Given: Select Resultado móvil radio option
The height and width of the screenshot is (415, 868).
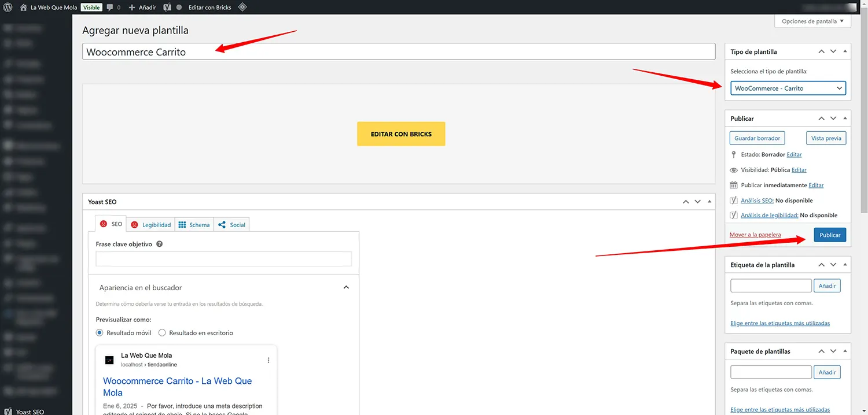Looking at the screenshot, I should 100,333.
